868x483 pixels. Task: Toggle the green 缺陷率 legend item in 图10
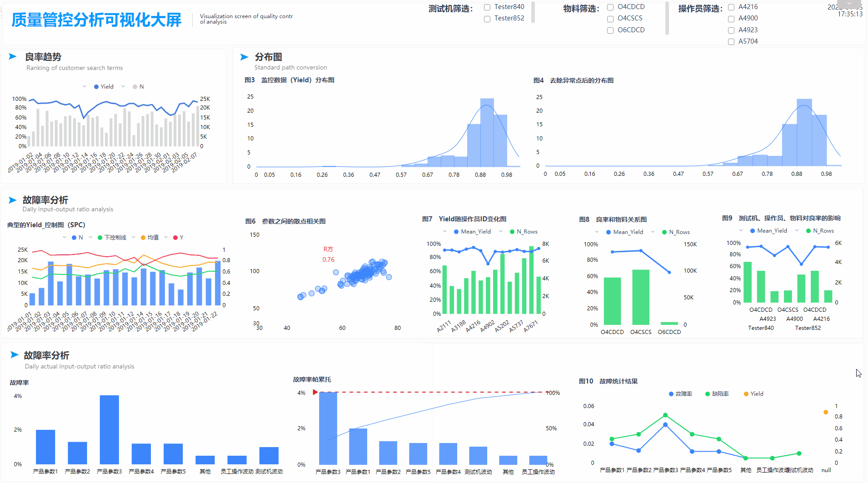coord(717,393)
